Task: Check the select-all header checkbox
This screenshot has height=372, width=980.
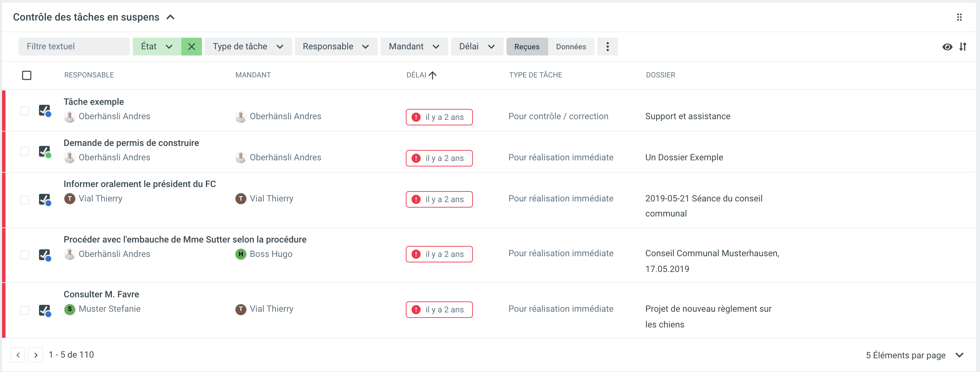Action: [27, 75]
